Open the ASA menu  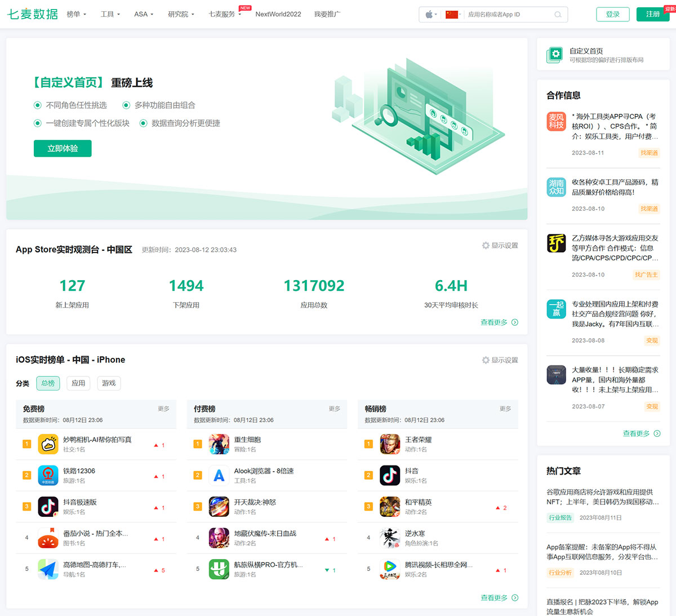pyautogui.click(x=140, y=14)
